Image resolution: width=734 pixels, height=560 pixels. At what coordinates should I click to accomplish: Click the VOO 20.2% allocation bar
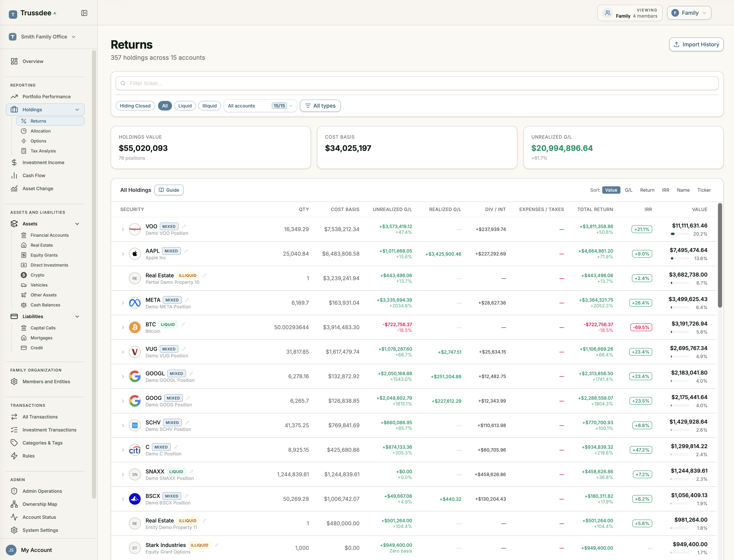coord(679,234)
